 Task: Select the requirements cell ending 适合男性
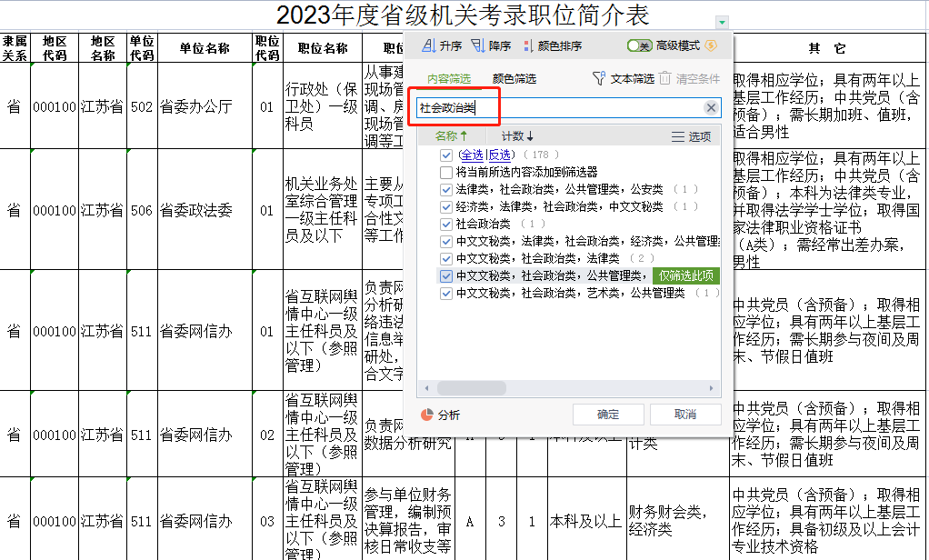click(x=828, y=106)
